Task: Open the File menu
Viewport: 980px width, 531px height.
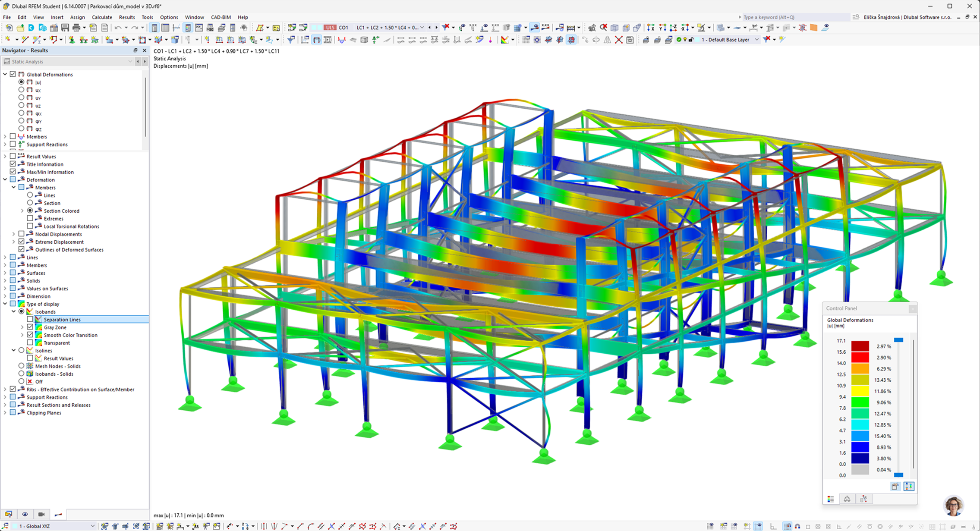Action: point(7,17)
